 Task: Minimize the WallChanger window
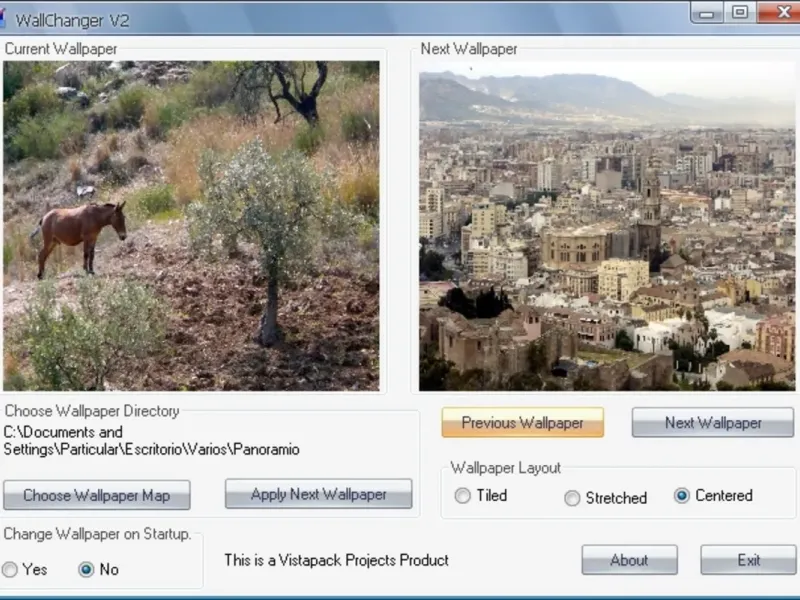(x=707, y=12)
